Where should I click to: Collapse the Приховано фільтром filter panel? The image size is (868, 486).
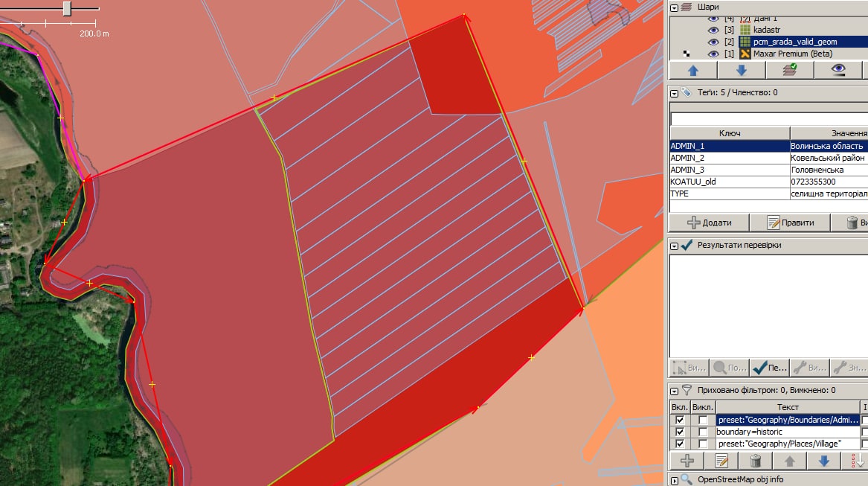pyautogui.click(x=675, y=391)
